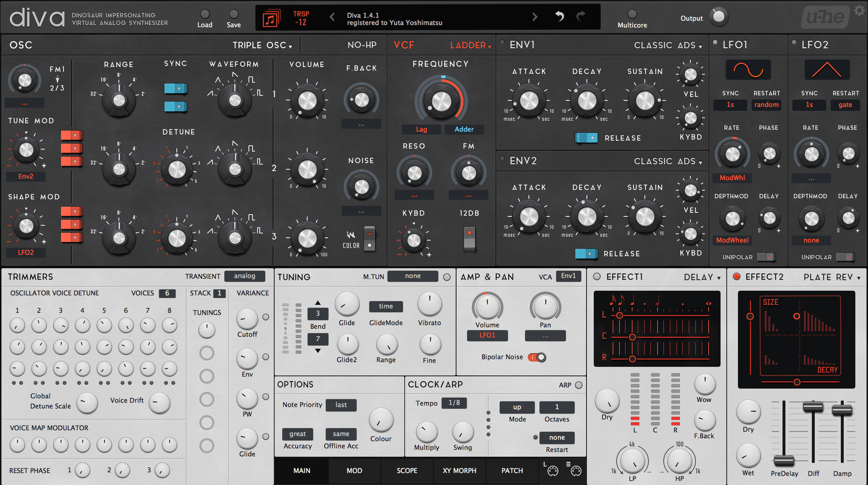This screenshot has width=868, height=485.
Task: Click the reverb Diff fader handle
Action: click(813, 407)
